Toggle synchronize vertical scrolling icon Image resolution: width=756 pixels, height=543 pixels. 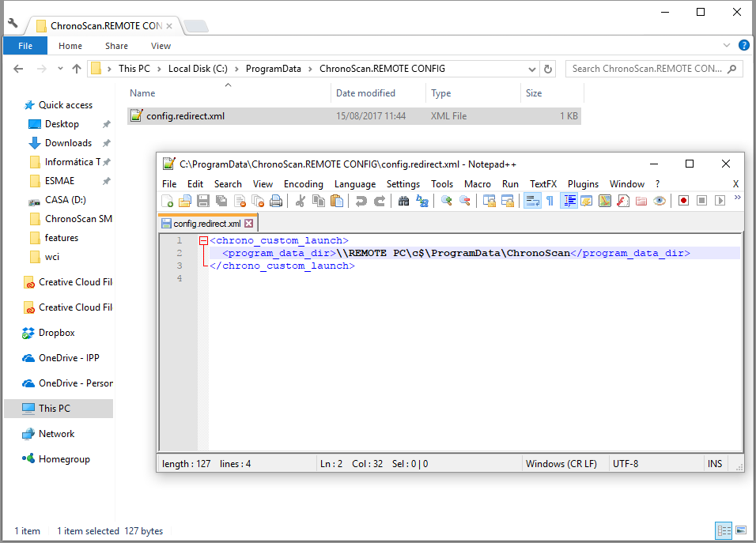point(490,201)
